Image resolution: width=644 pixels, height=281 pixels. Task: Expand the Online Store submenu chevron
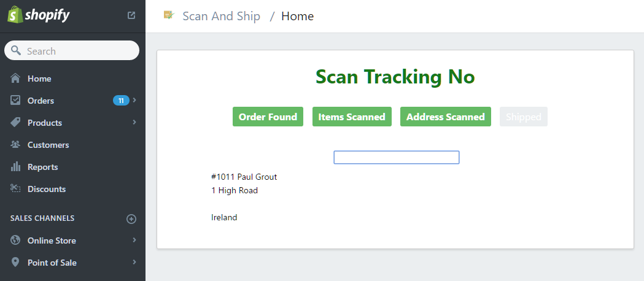tap(134, 240)
